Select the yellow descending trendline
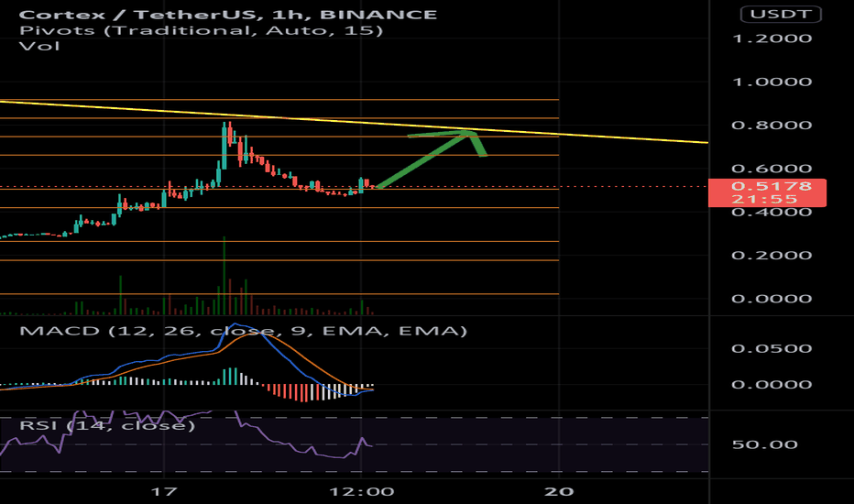Viewport: 854px width, 504px height. click(x=354, y=122)
